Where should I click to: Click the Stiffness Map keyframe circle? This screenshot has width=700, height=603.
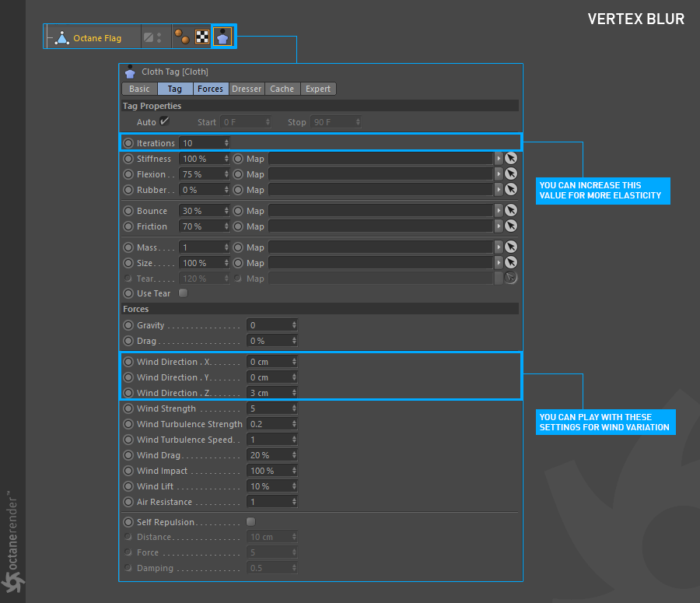pyautogui.click(x=239, y=159)
